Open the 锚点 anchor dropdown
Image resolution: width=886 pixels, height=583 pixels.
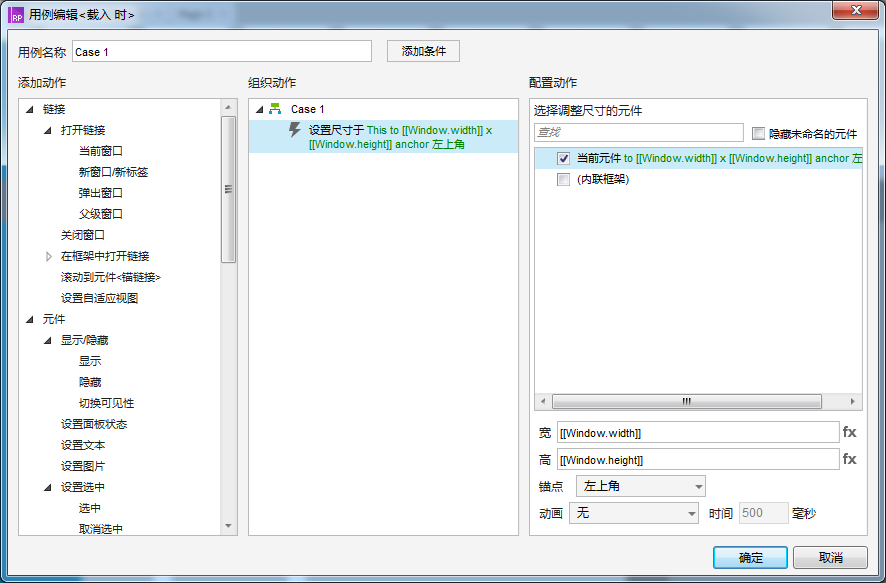tap(641, 486)
